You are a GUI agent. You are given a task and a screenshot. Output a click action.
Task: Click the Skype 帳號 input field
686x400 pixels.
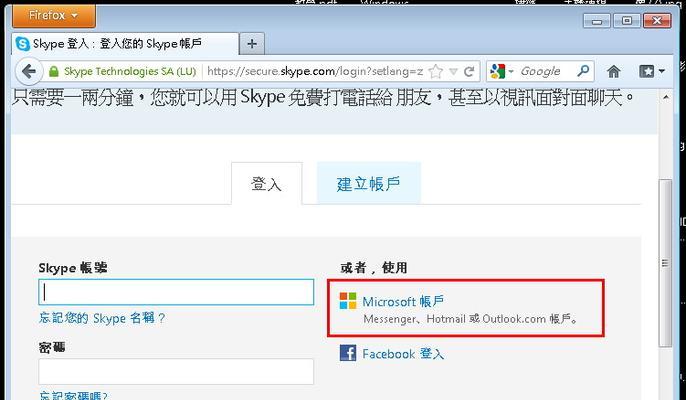(176, 292)
